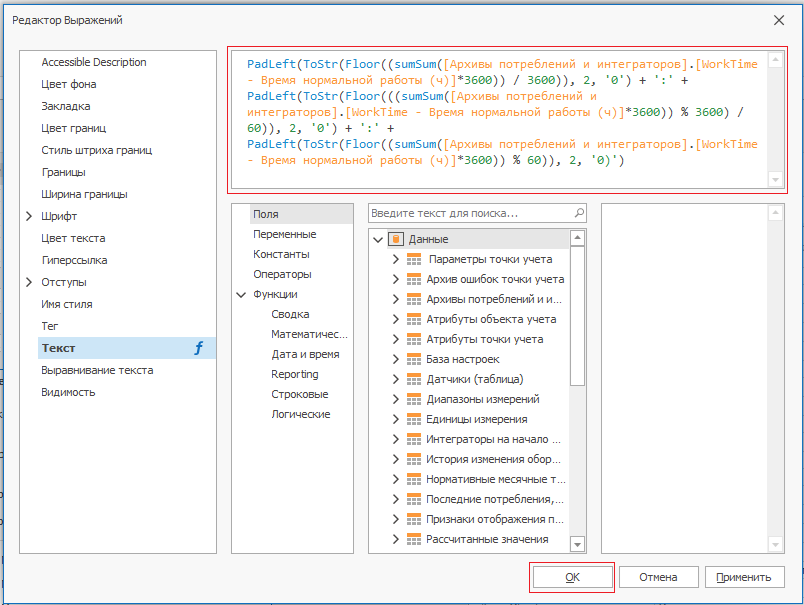Click the Данные database icon
Image resolution: width=804 pixels, height=605 pixels.
coord(395,239)
